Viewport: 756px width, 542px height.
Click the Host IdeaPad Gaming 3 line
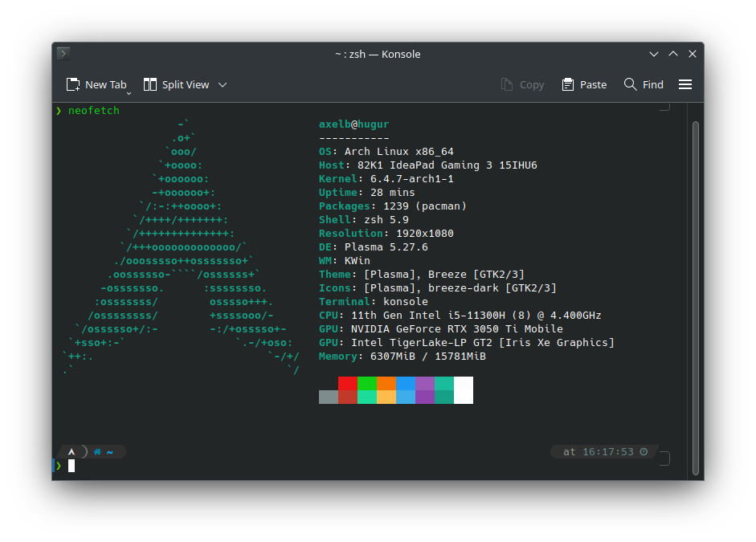coord(428,165)
